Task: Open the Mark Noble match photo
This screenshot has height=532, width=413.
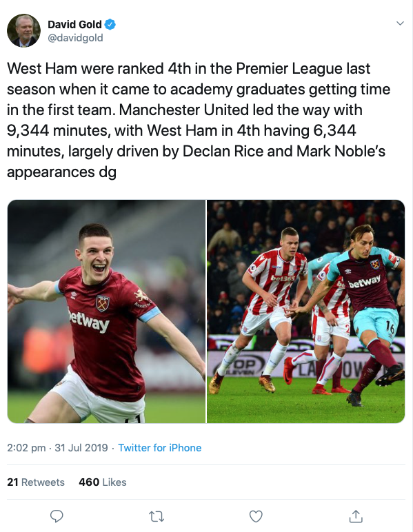Action: (305, 311)
